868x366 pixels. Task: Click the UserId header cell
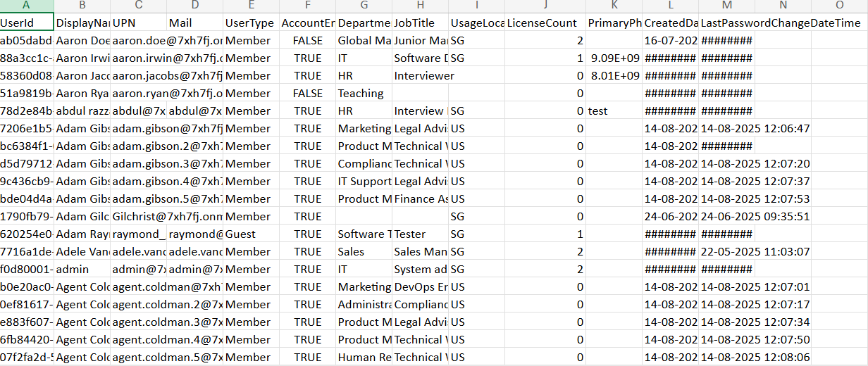27,23
